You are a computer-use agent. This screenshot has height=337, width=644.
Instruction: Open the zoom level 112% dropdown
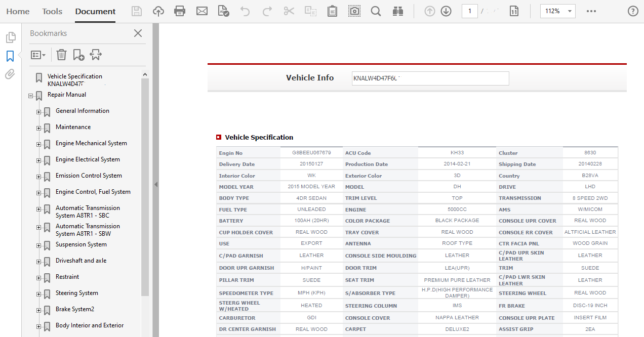tap(557, 11)
